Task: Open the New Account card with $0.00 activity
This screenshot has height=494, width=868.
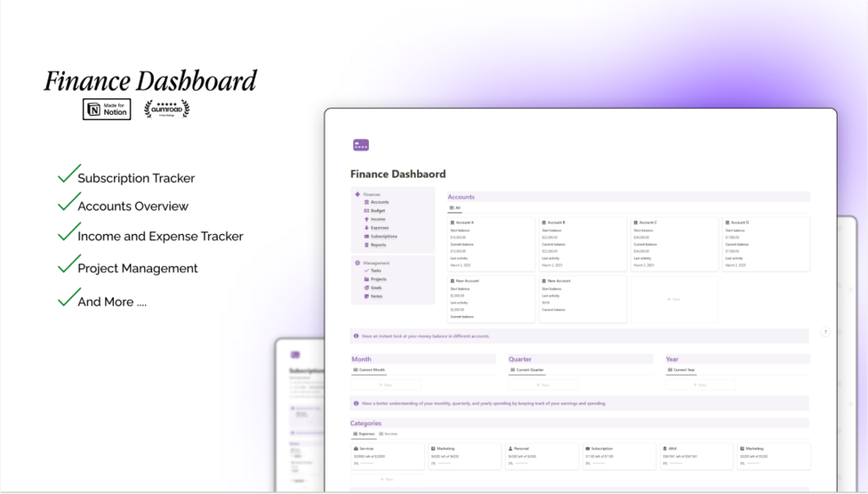Action: [x=582, y=299]
